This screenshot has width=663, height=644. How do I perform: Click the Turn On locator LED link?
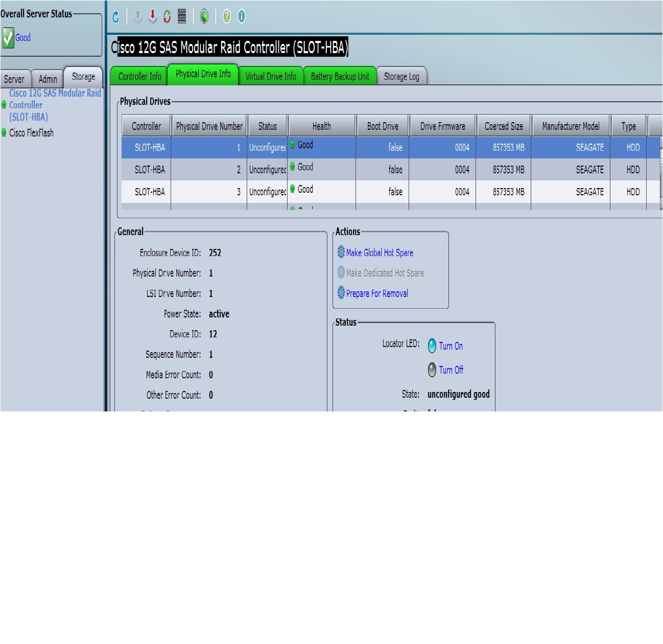(x=451, y=346)
